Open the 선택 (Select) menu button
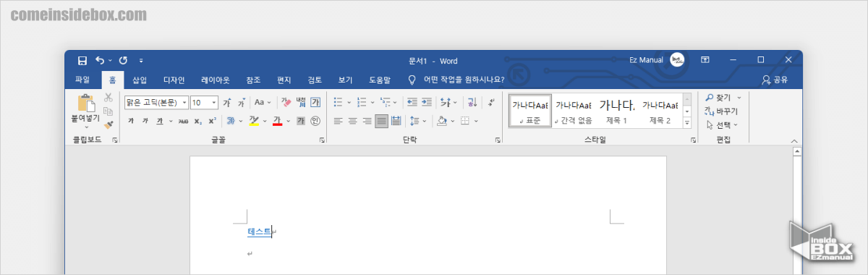The width and height of the screenshot is (868, 275). (x=722, y=124)
